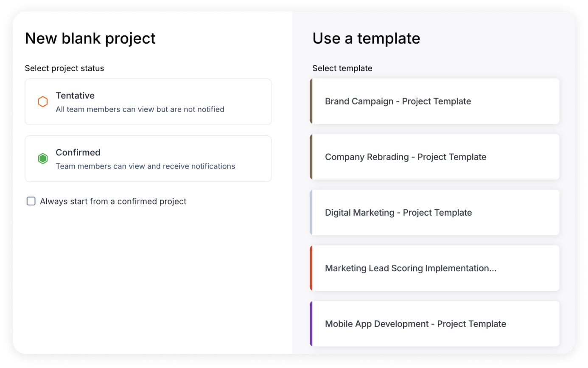Click Brand Campaign's brown color bar
This screenshot has width=588, height=368.
tap(311, 101)
